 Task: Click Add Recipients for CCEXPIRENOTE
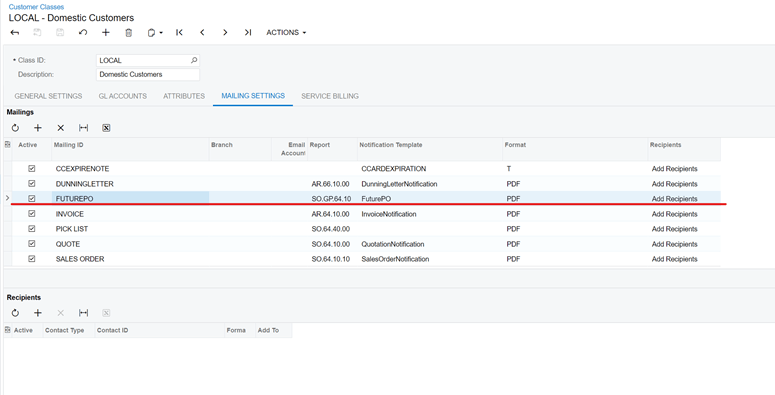tap(674, 169)
